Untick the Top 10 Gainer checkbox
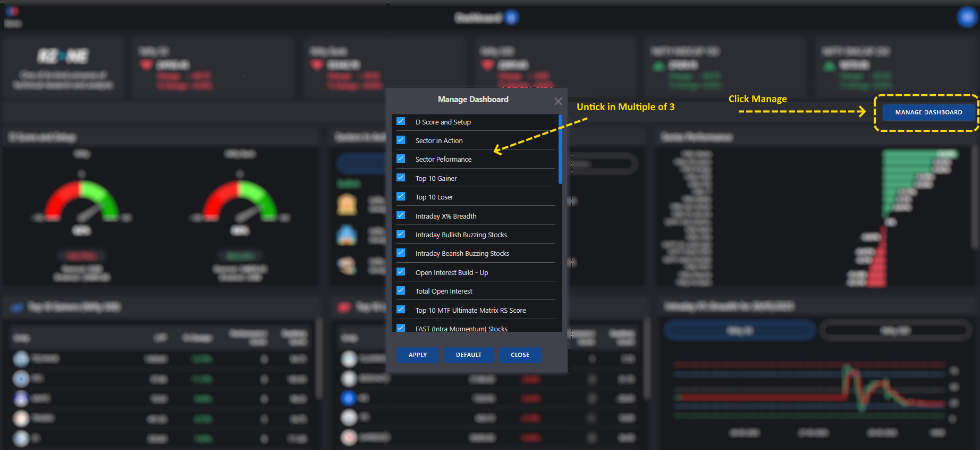The width and height of the screenshot is (980, 450). [401, 178]
